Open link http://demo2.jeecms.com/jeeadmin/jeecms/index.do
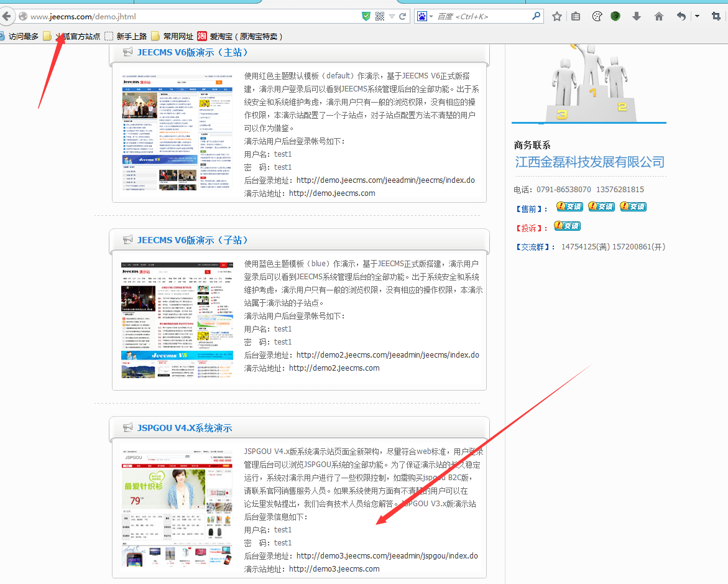Image resolution: width=728 pixels, height=584 pixels. pos(388,355)
